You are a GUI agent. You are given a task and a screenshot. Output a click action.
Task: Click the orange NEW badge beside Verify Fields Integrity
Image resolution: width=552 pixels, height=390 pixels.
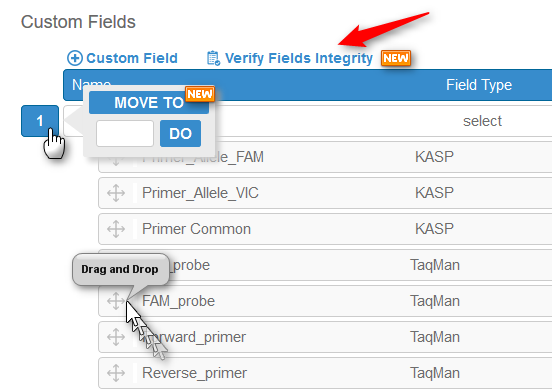click(x=396, y=58)
